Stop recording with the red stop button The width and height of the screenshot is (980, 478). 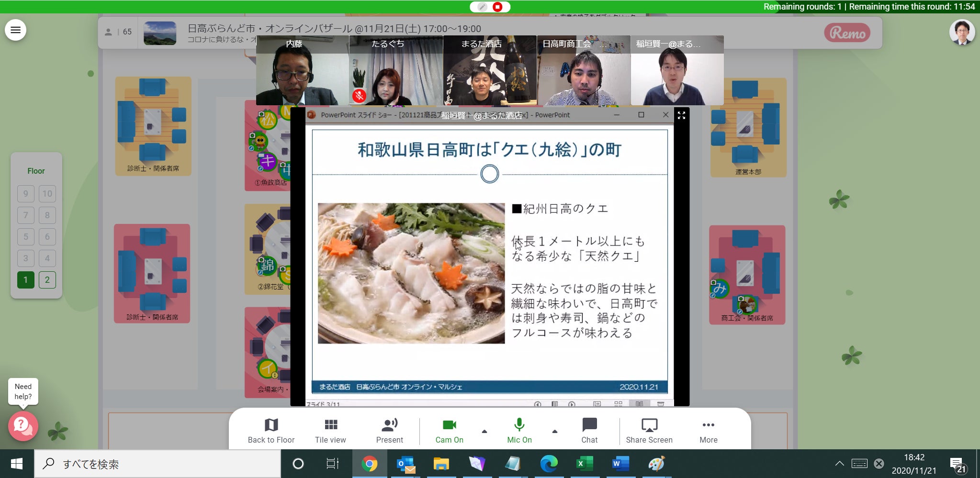[498, 7]
